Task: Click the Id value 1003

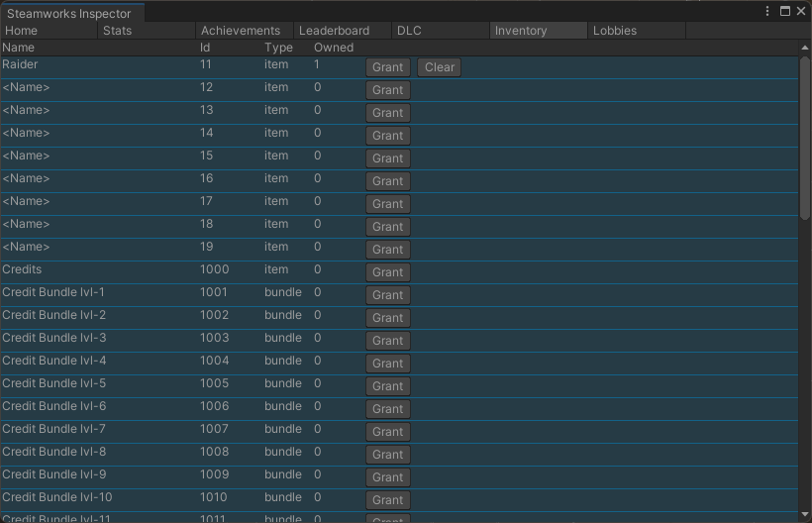Action: [x=215, y=338]
